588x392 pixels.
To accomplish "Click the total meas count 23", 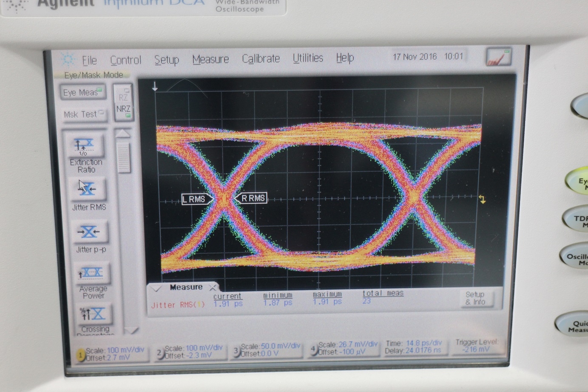I will click(x=366, y=301).
